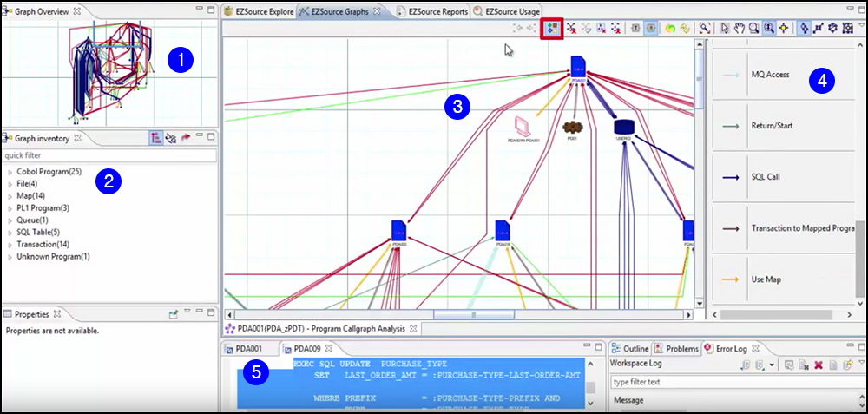868x414 pixels.
Task: Click the graph canvas horizontal scrollbar thumb
Action: (x=474, y=314)
